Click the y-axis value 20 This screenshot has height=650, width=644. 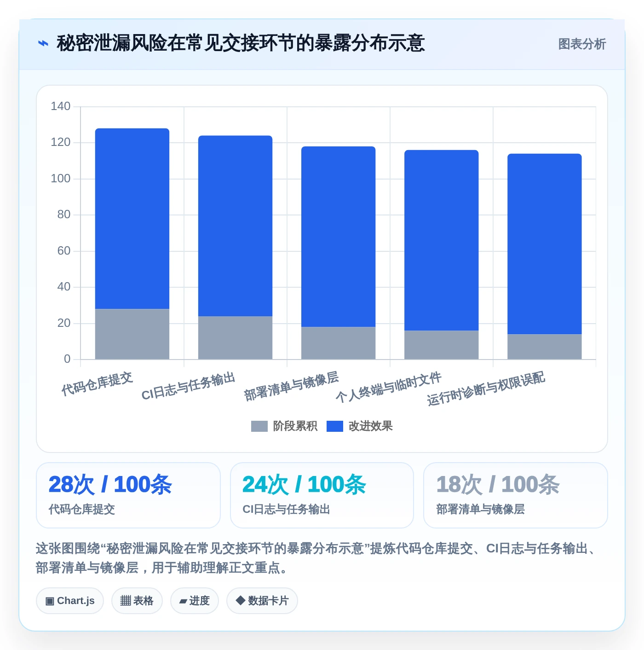pos(64,323)
